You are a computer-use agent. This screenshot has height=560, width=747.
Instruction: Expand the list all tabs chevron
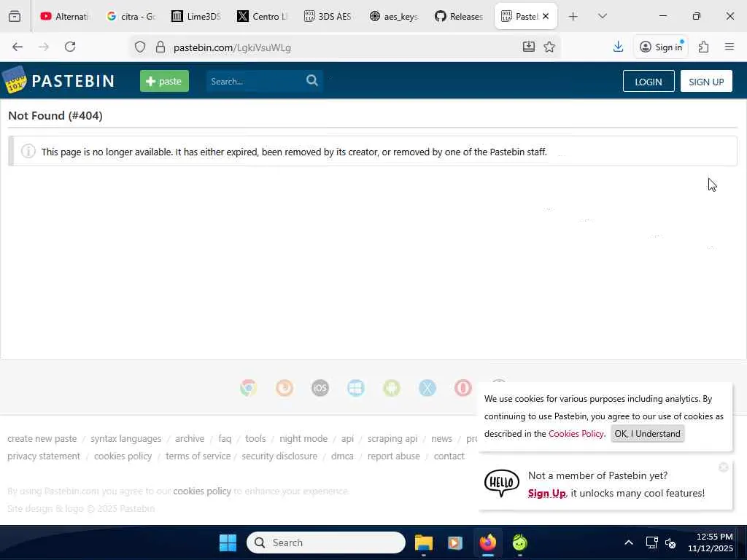[602, 16]
